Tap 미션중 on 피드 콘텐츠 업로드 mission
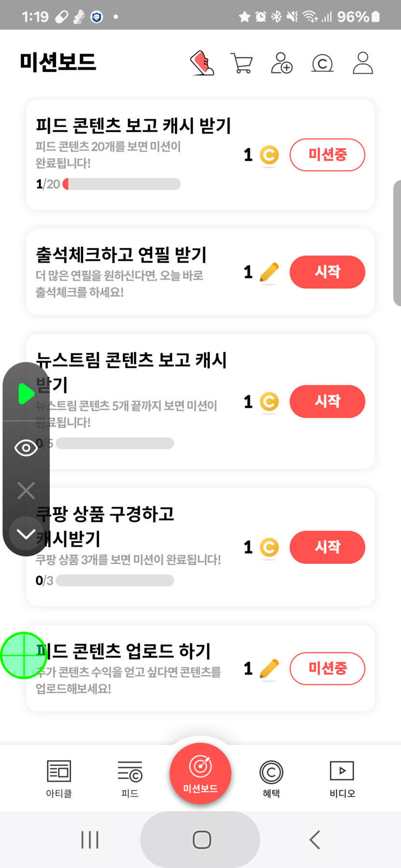This screenshot has height=868, width=401. pyautogui.click(x=327, y=668)
